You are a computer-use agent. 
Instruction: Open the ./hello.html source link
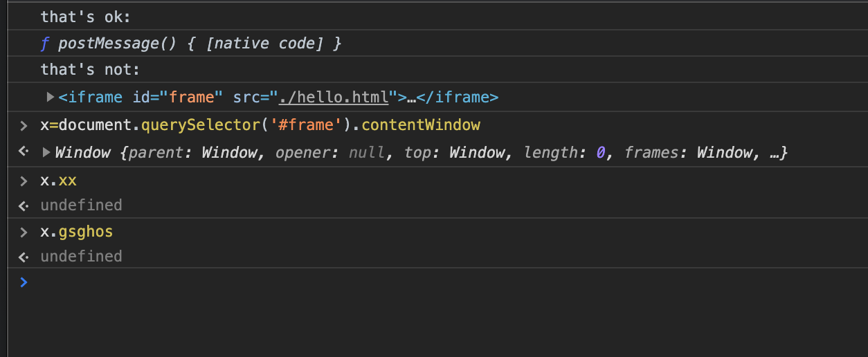[x=333, y=97]
